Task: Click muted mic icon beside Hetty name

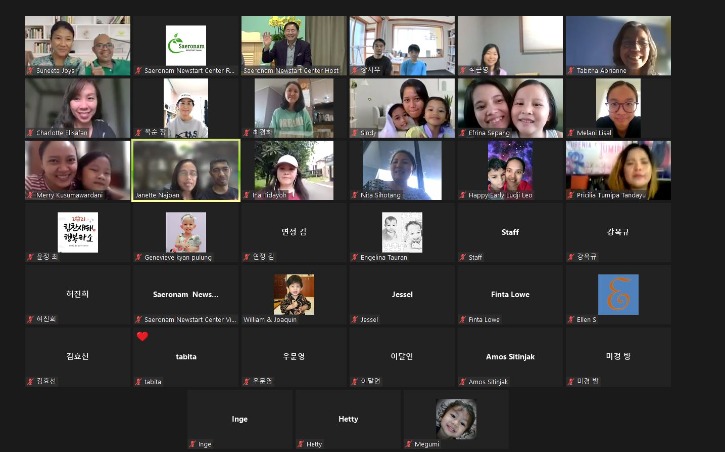Action: coord(301,444)
